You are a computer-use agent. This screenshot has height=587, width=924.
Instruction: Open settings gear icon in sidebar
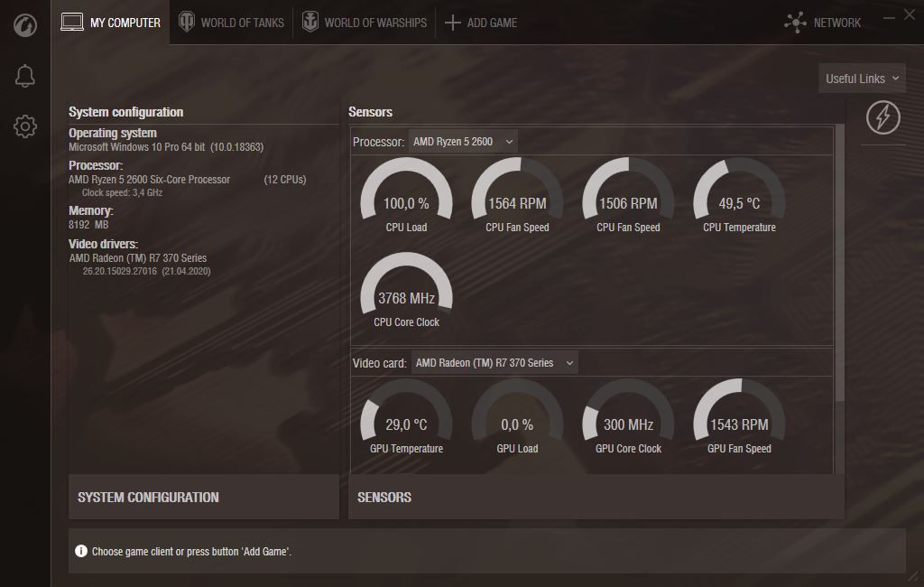coord(24,126)
